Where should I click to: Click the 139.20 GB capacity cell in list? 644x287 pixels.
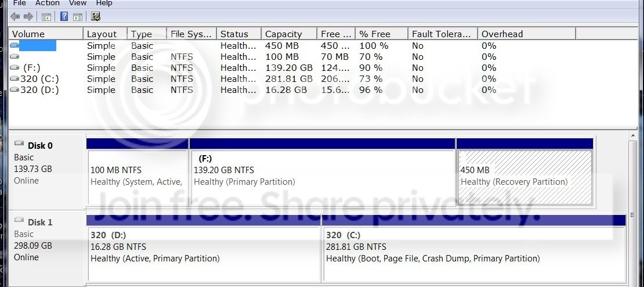point(289,68)
